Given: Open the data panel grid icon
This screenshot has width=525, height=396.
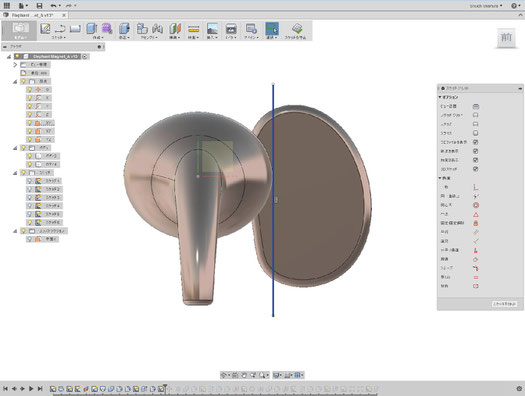Looking at the screenshot, I should pyautogui.click(x=7, y=5).
